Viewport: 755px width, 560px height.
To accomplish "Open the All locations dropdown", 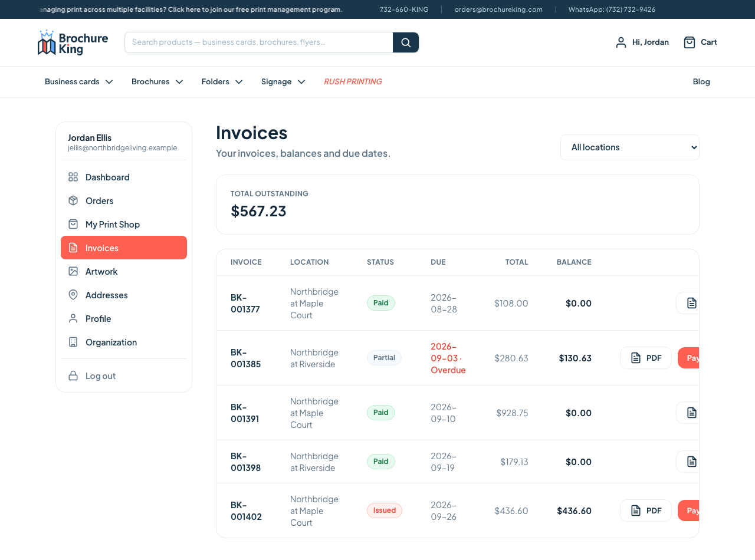I will pos(630,147).
